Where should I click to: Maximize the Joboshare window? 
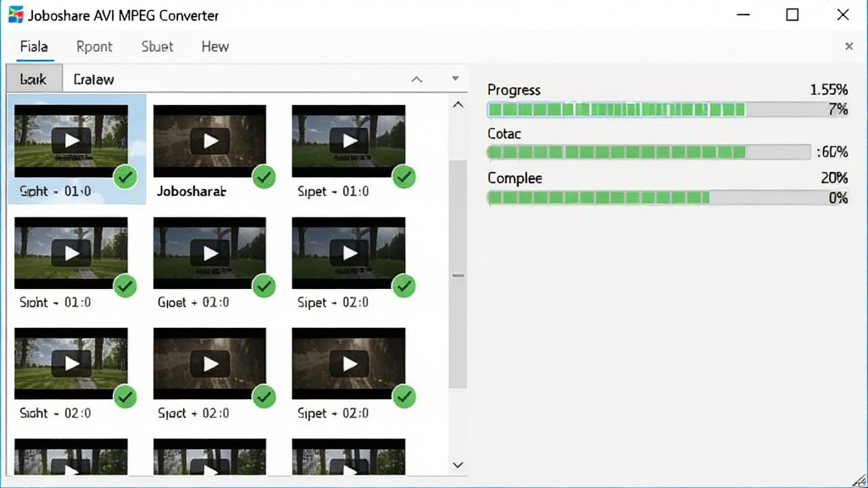793,15
